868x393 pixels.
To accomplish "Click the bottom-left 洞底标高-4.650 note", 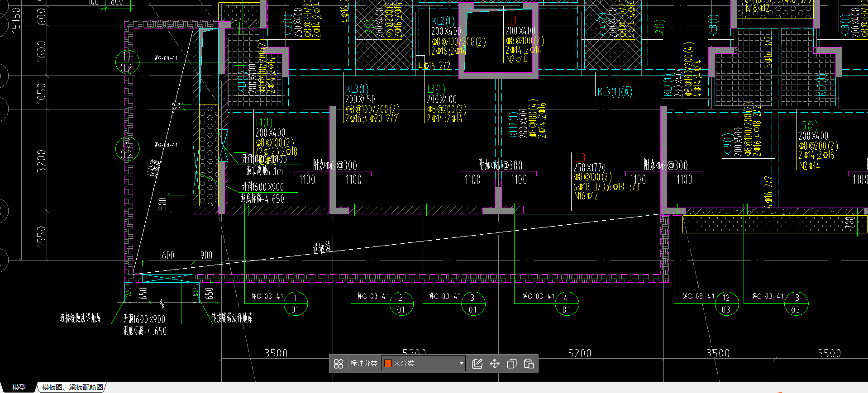I will 145,331.
